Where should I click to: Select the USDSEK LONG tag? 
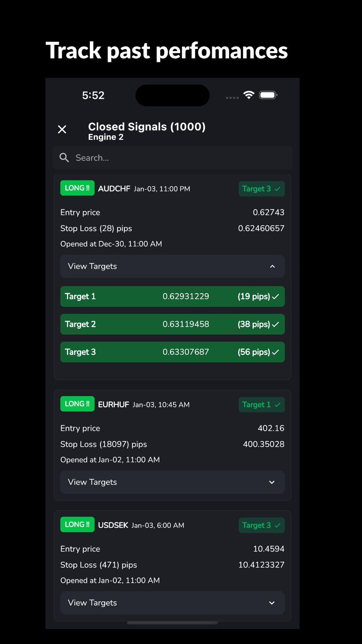(77, 524)
